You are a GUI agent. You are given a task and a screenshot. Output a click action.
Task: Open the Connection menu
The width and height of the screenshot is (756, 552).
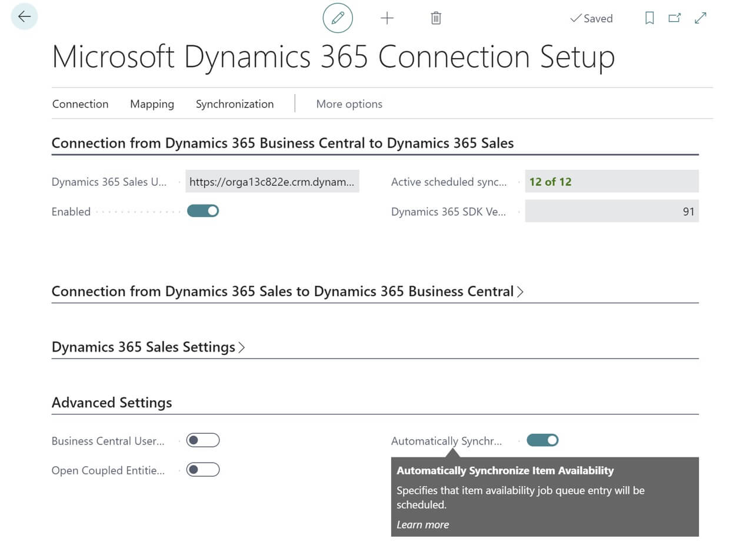[81, 104]
